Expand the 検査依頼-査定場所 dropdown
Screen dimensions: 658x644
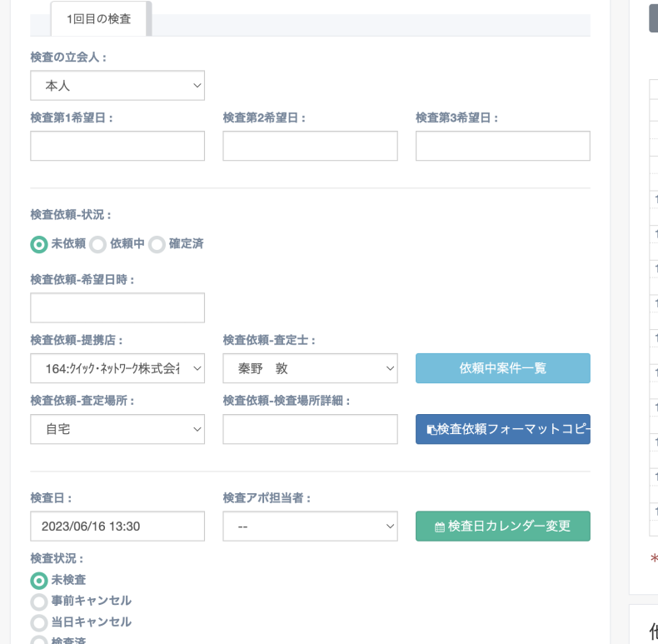point(117,429)
